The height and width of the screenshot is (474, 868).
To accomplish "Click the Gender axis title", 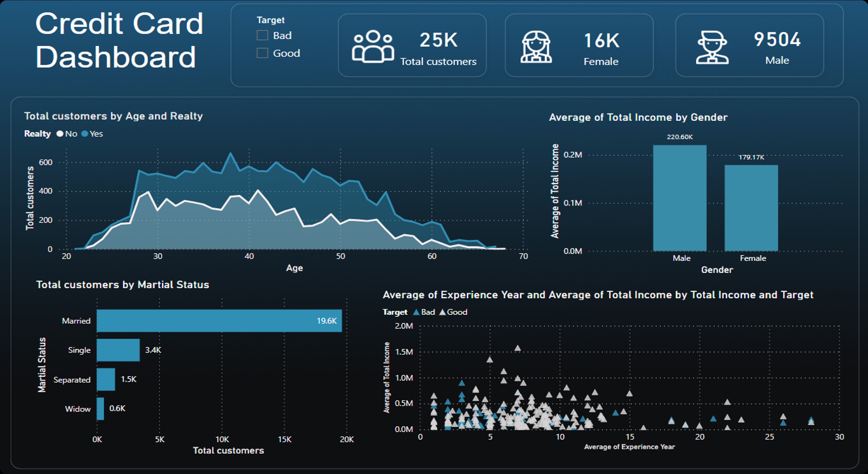I will [x=717, y=270].
